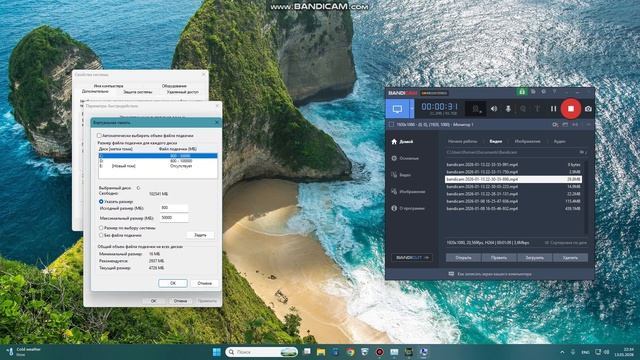This screenshot has height=360, width=640.
Task: Open the Основные settings in Bandicam sidebar
Action: tap(405, 158)
